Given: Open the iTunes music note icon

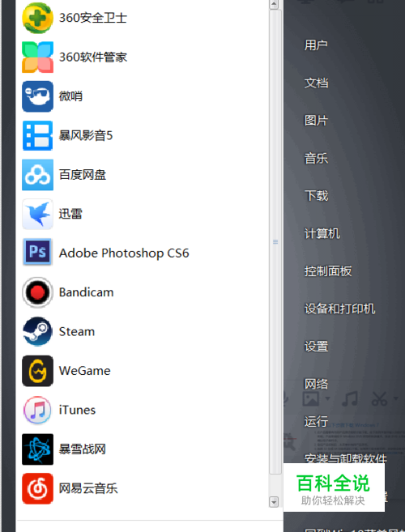Looking at the screenshot, I should click(37, 411).
